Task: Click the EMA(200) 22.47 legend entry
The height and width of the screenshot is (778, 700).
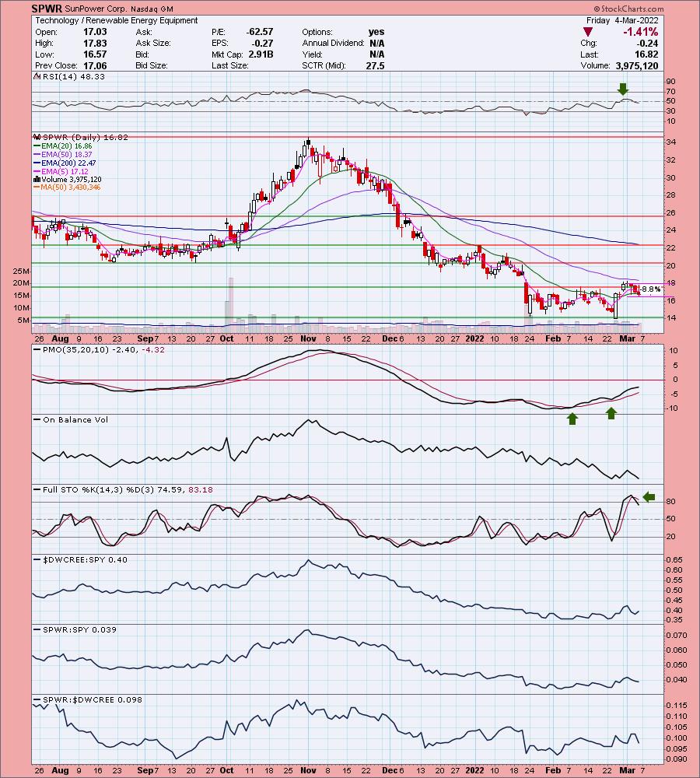Action: point(65,163)
